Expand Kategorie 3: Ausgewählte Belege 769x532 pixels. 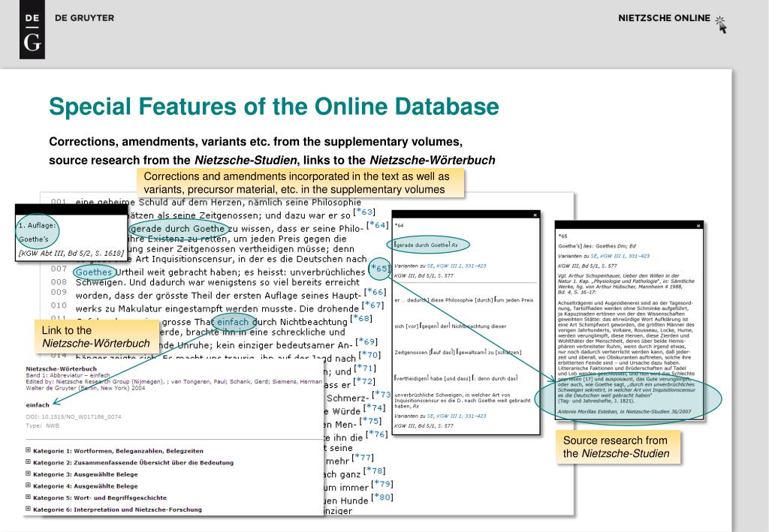(x=28, y=473)
